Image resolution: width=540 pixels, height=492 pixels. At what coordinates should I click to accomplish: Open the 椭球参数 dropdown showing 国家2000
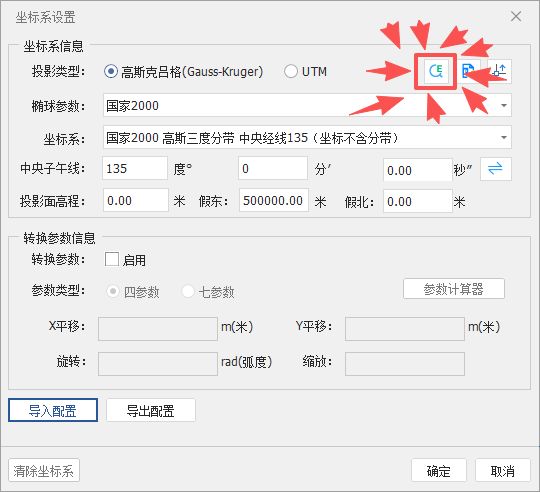point(307,105)
